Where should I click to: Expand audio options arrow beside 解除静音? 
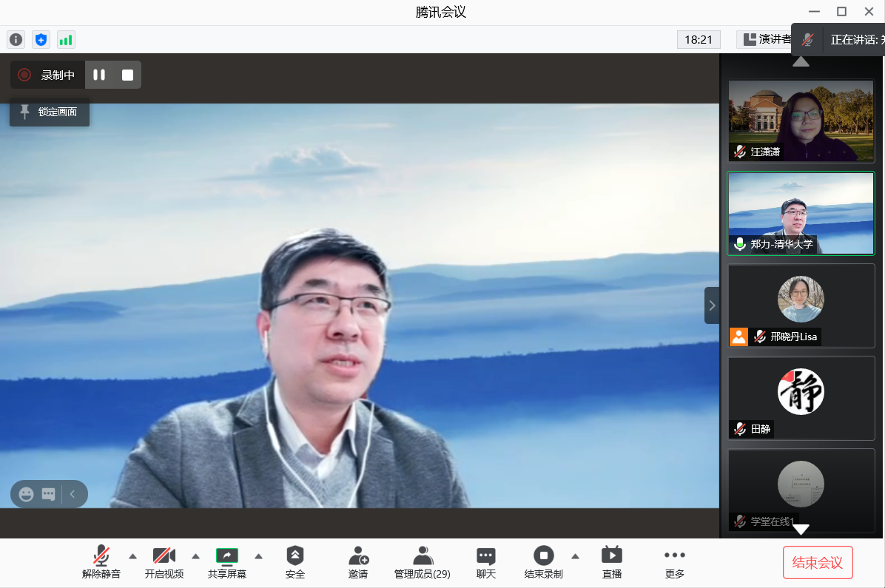click(x=133, y=556)
